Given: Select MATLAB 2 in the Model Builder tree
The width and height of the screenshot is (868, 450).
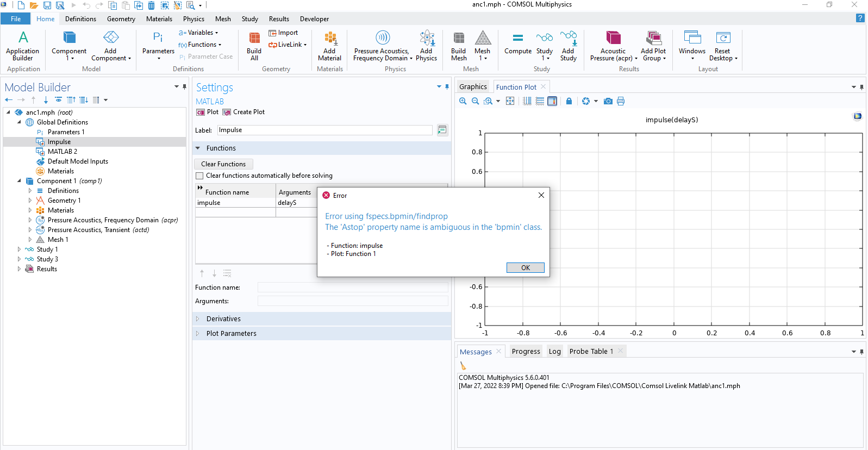Looking at the screenshot, I should 62,152.
